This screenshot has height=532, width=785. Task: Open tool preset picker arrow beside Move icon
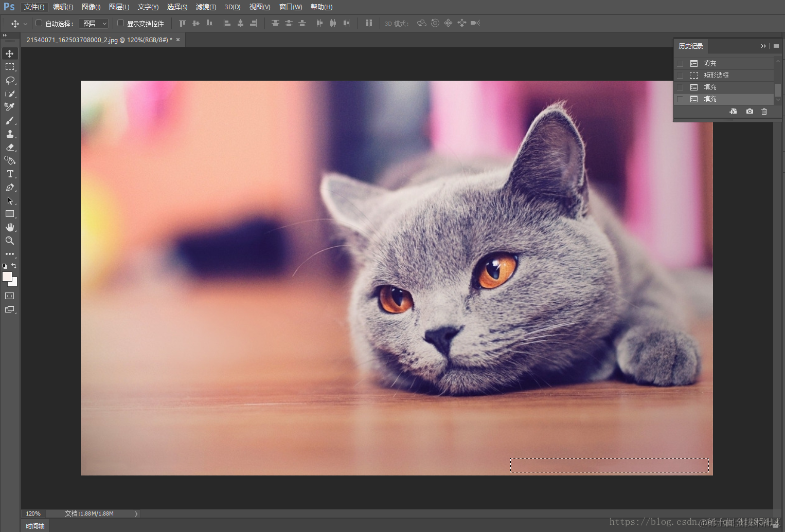(x=25, y=24)
